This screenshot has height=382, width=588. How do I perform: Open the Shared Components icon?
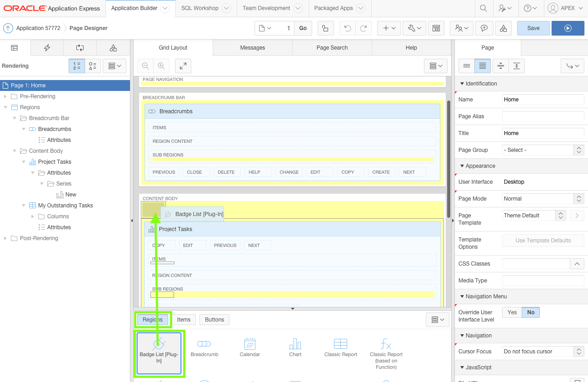click(503, 28)
